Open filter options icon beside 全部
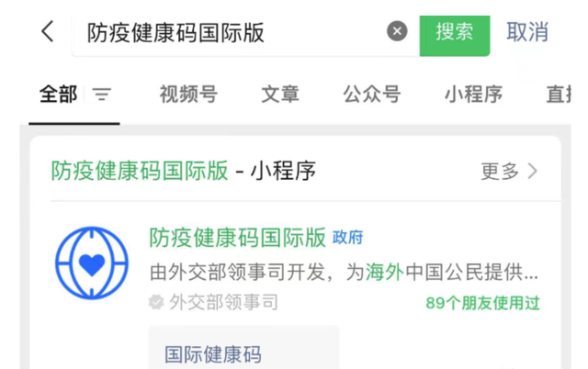Screen dimensions: 588x369 click(102, 95)
